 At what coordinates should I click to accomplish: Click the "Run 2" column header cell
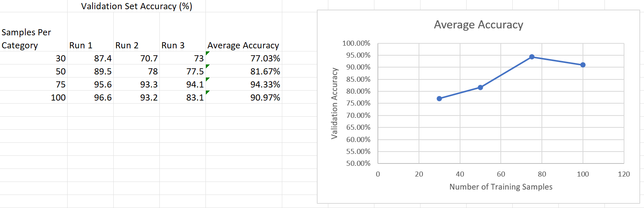point(127,45)
